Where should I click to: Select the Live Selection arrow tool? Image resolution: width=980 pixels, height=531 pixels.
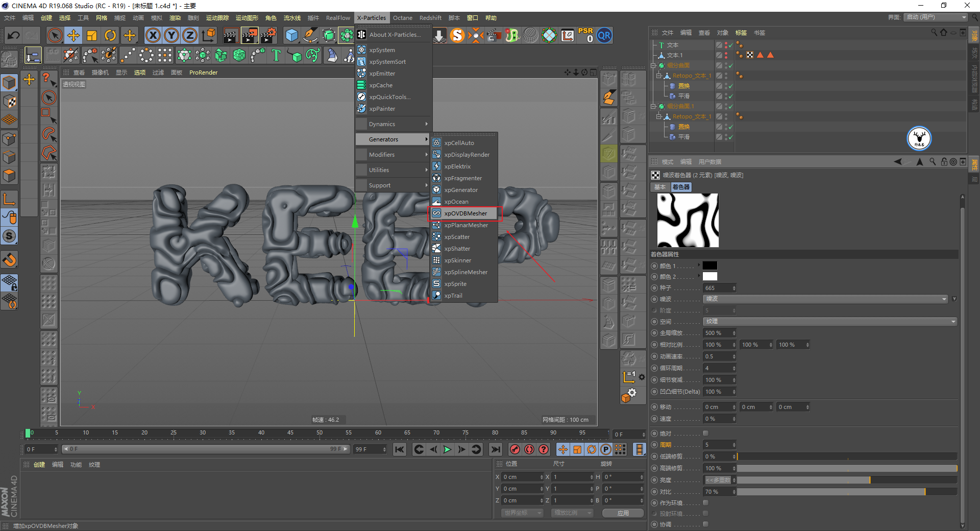55,35
